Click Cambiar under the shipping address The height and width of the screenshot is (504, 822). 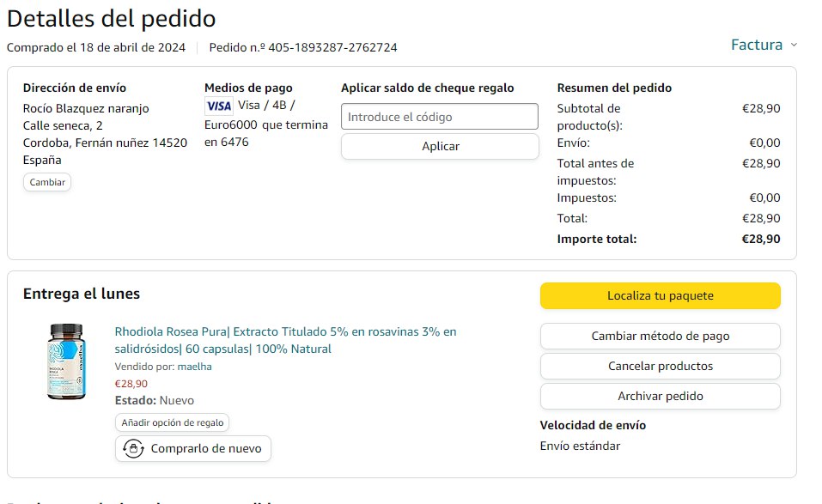coord(47,182)
